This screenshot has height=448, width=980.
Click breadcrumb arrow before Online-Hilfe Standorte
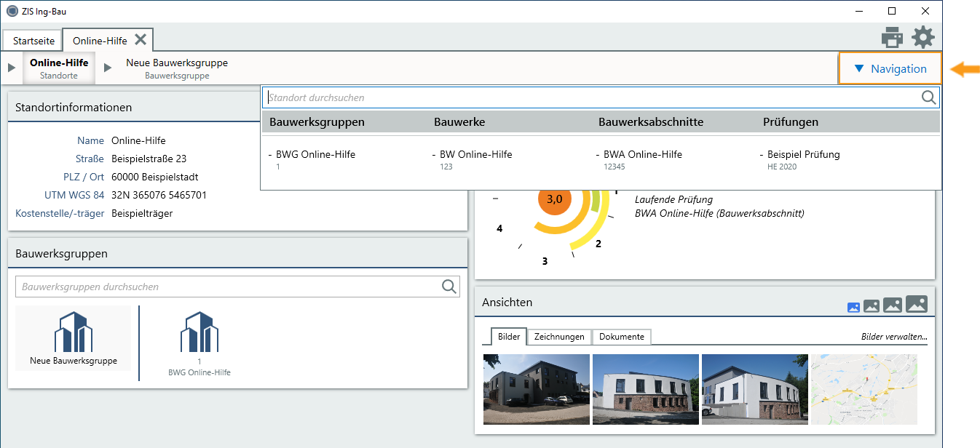pos(12,68)
